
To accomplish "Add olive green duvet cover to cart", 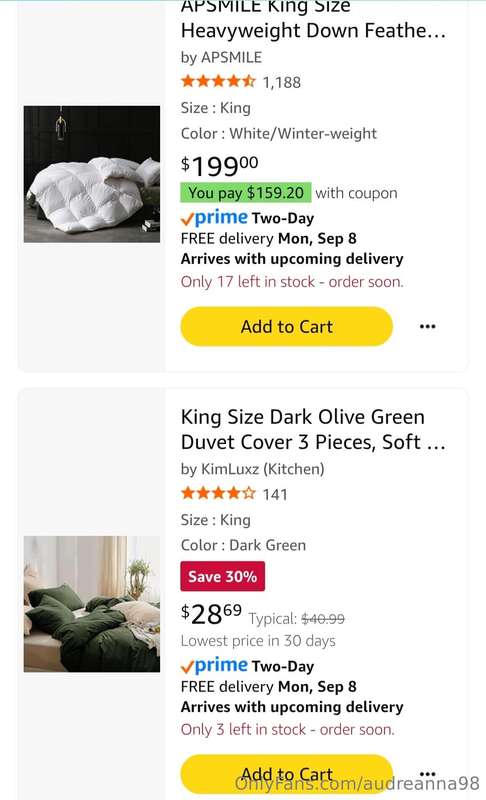I will pos(287,774).
